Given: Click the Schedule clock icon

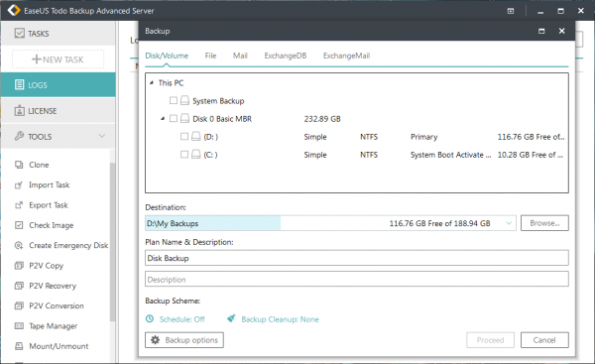Looking at the screenshot, I should pos(150,318).
